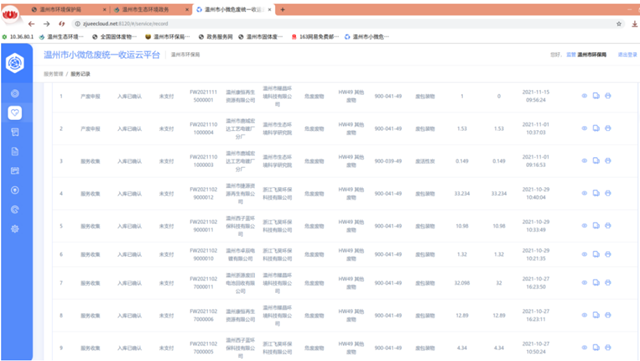Bookmark this page with the star icon

coord(619,24)
